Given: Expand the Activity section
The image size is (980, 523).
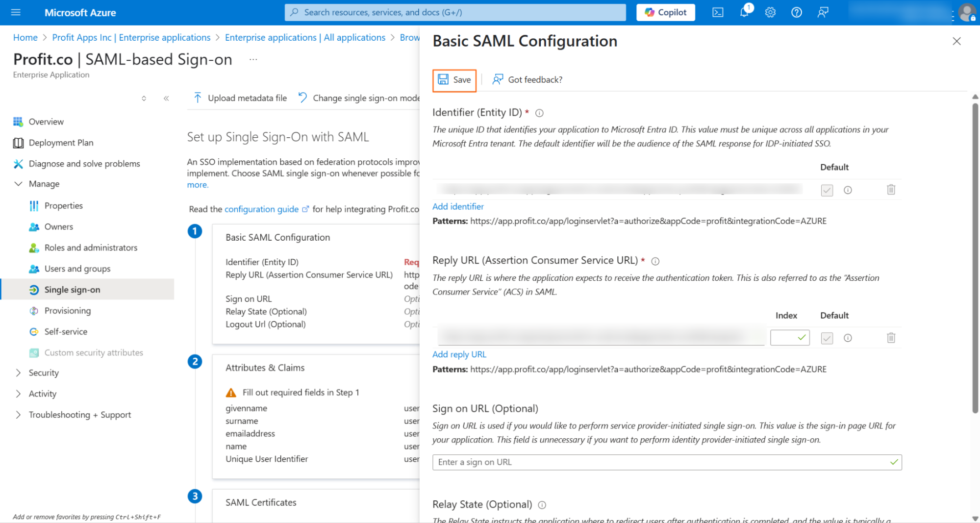Looking at the screenshot, I should click(18, 394).
